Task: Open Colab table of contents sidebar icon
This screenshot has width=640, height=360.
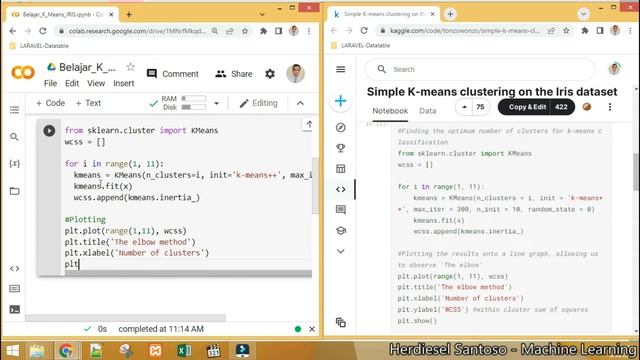Action: [x=14, y=110]
